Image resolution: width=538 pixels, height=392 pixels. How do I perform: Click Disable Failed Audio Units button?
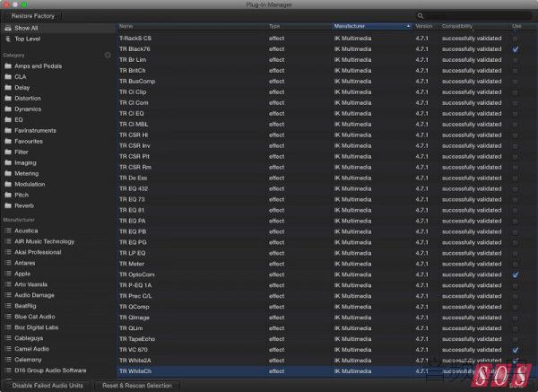point(48,386)
